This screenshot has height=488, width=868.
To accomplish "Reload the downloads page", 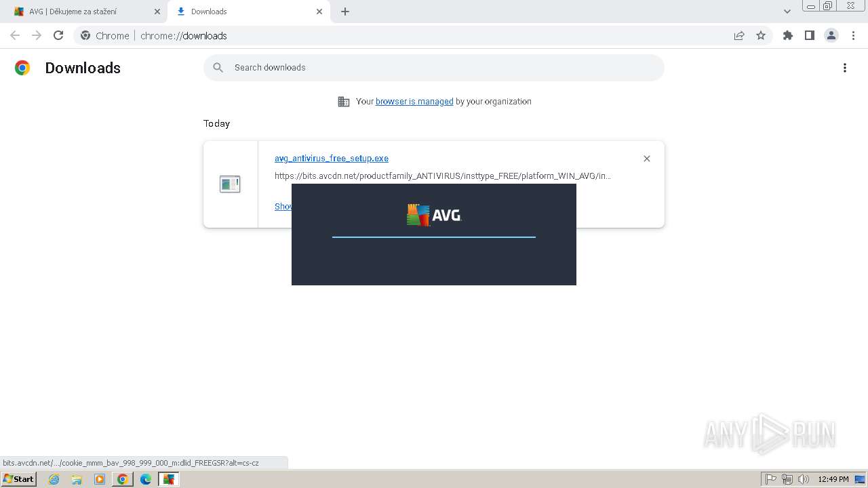I will click(x=58, y=35).
